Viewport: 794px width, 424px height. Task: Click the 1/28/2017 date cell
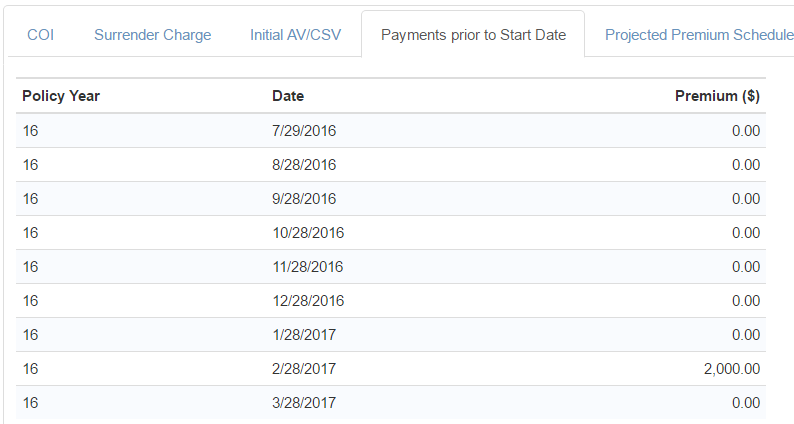304,334
